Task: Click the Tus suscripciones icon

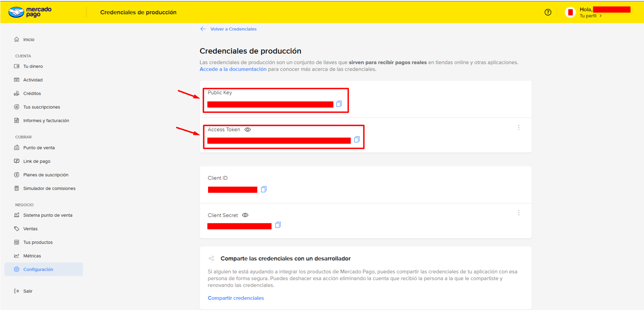Action: [x=17, y=107]
